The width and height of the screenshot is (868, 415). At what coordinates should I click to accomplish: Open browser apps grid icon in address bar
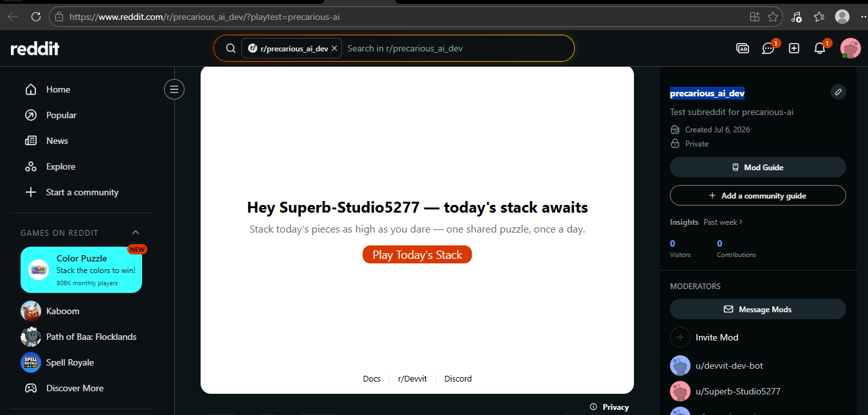(x=755, y=17)
